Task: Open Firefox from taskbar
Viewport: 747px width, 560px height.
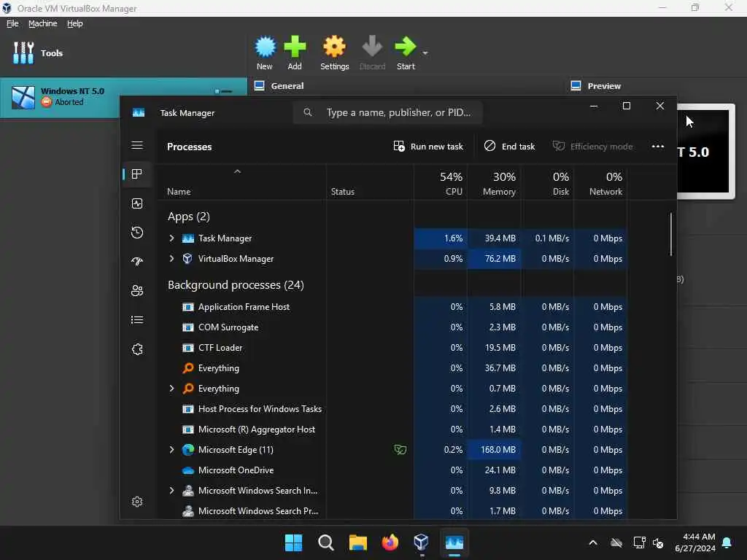Action: (390, 542)
